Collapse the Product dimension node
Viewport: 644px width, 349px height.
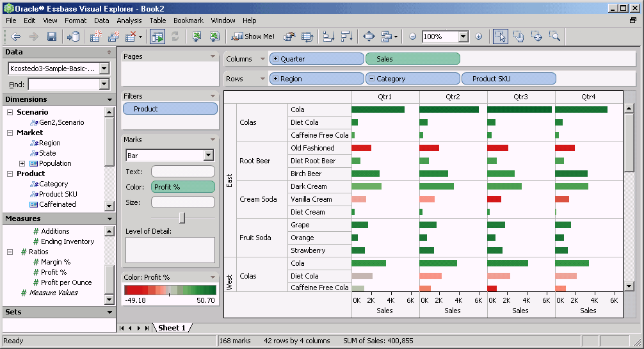(x=10, y=174)
